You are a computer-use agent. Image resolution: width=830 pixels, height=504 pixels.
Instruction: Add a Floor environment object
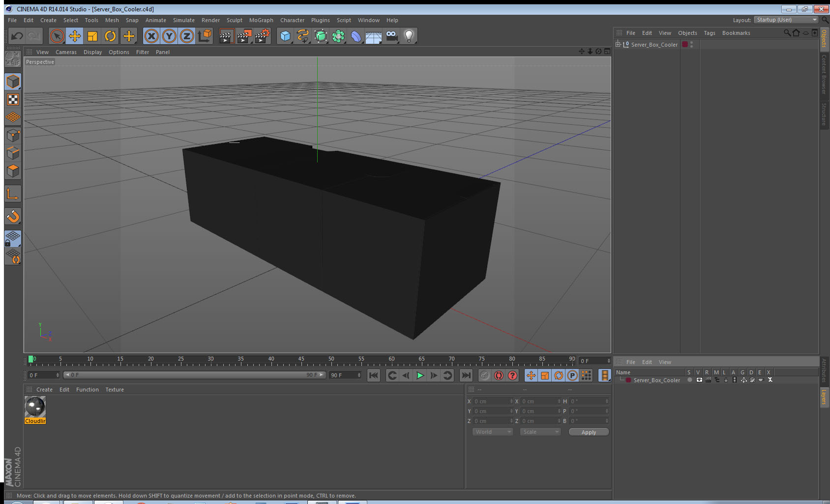374,36
